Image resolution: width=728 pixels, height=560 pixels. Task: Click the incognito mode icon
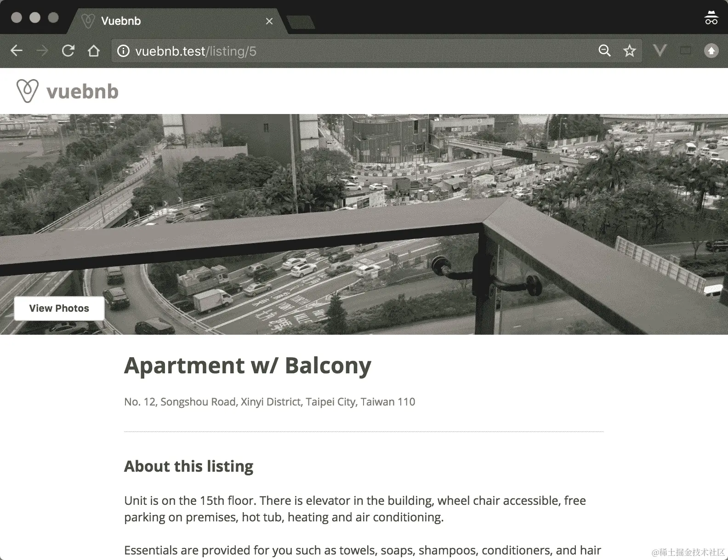coord(711,17)
